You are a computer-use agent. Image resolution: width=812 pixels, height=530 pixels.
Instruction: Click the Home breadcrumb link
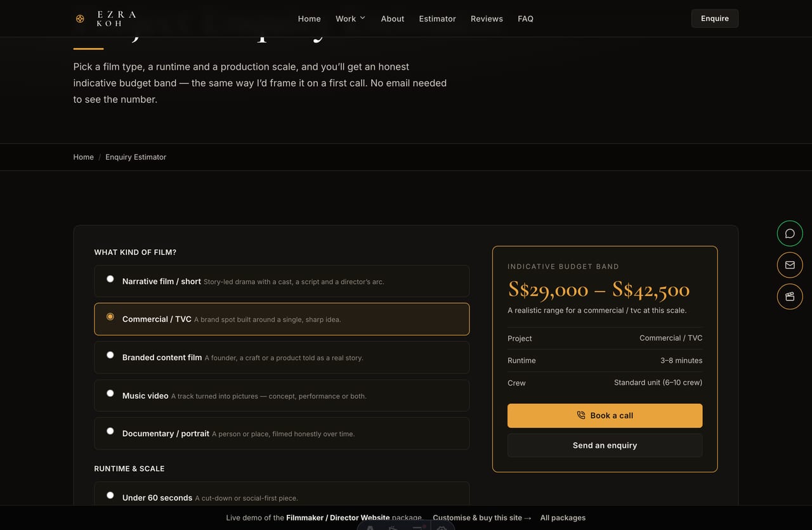coord(83,157)
